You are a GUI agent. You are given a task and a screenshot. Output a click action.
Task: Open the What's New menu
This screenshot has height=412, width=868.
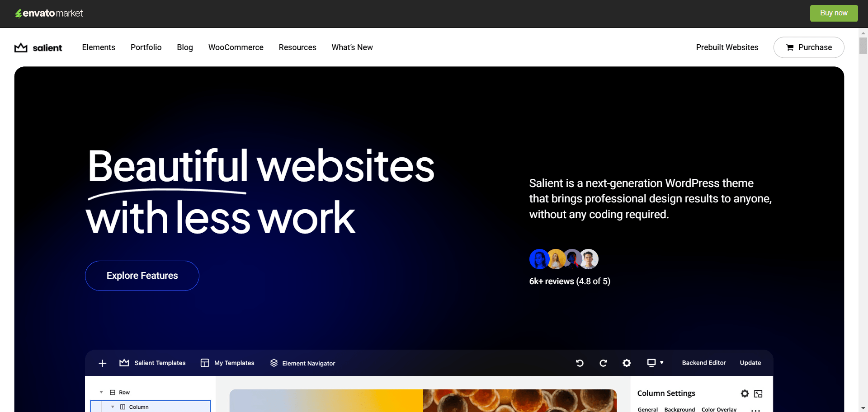point(352,47)
